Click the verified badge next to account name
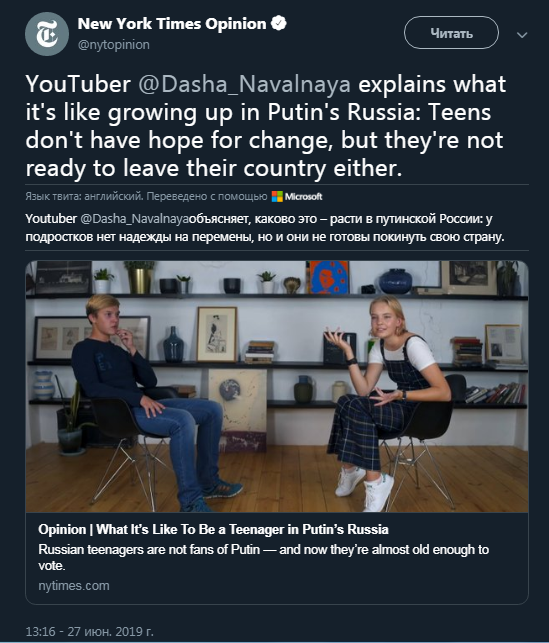 coord(279,23)
